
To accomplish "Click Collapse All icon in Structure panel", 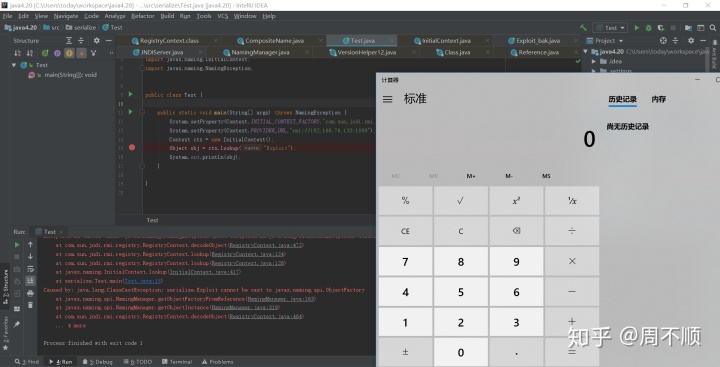I will (x=81, y=40).
